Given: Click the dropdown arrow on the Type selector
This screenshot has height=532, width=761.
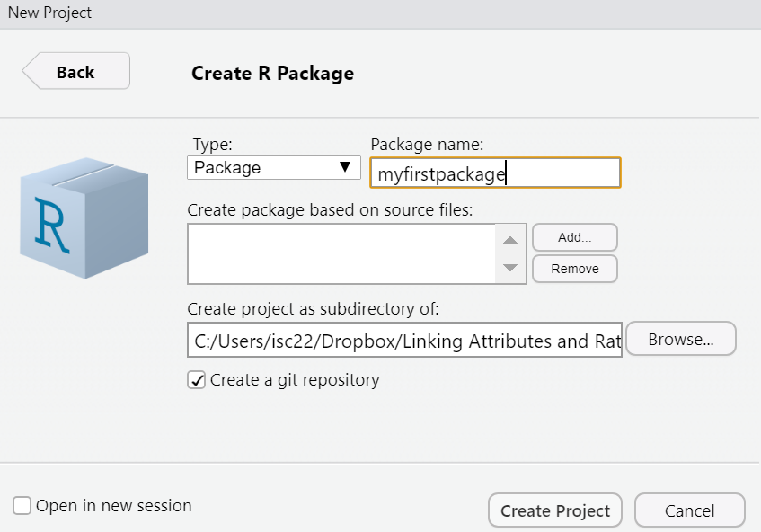Looking at the screenshot, I should click(x=346, y=167).
